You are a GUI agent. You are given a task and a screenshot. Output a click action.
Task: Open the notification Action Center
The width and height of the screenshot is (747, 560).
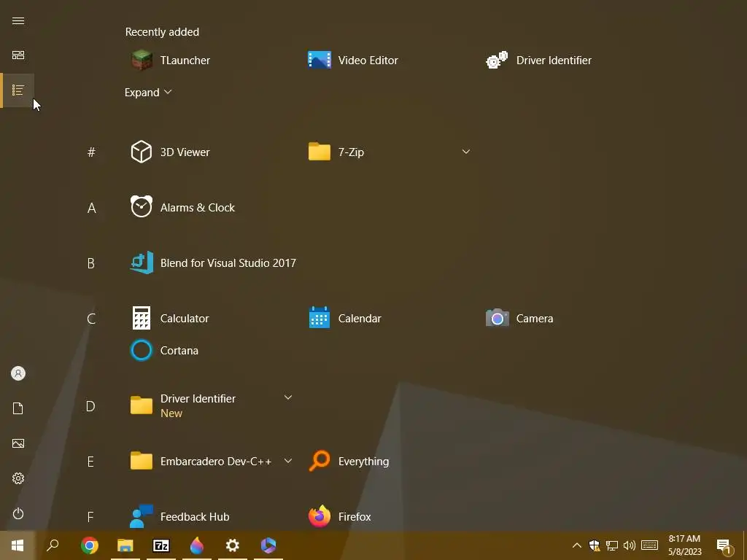click(724, 546)
